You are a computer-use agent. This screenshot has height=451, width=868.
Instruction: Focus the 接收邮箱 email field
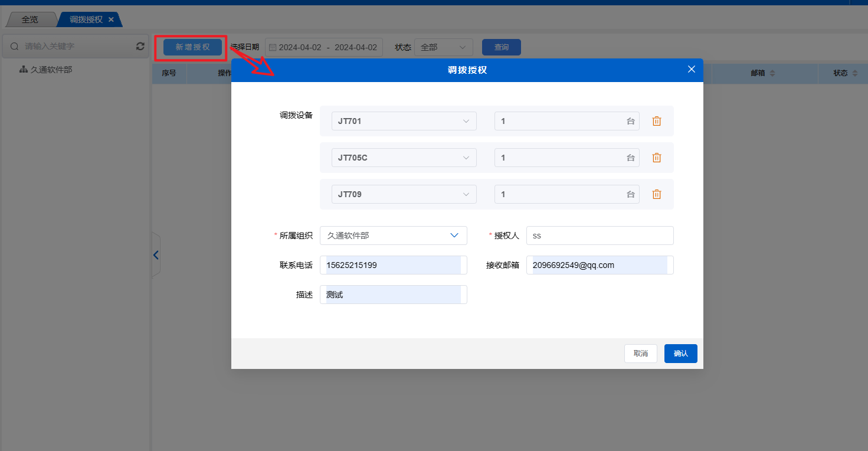pyautogui.click(x=599, y=265)
